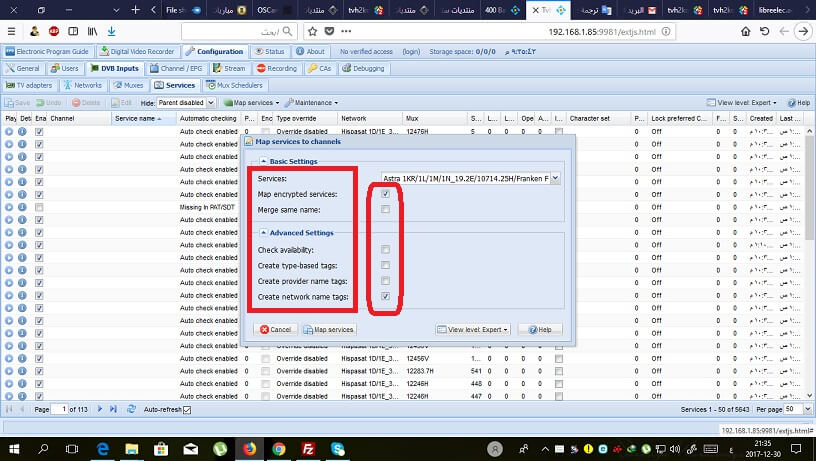Viewport: 816px width, 461px height.
Task: Click the details icon on the first service row
Action: pyautogui.click(x=24, y=131)
